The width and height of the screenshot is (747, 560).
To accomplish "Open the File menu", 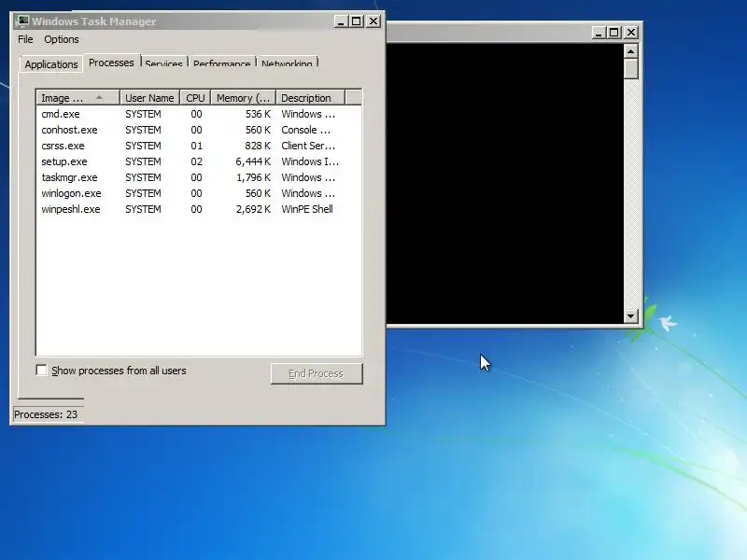I will 25,39.
